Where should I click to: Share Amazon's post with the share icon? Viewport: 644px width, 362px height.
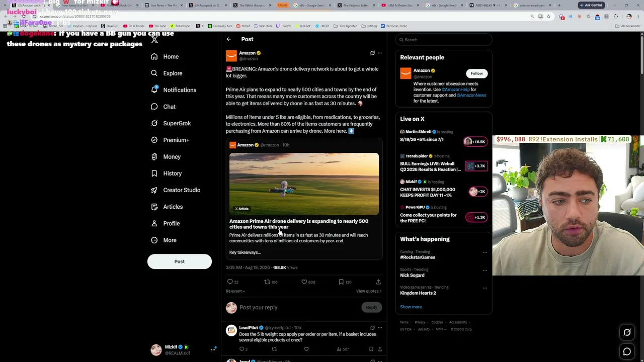378,282
